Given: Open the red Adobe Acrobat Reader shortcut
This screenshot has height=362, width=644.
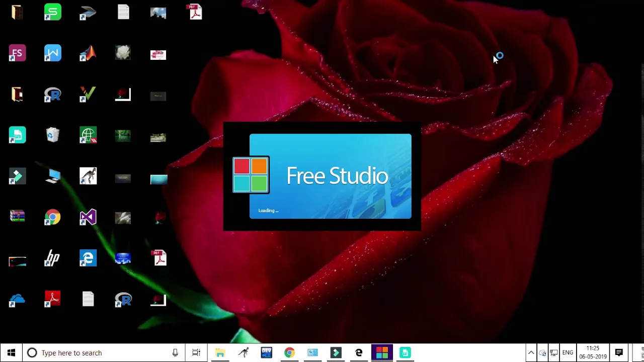Looking at the screenshot, I should click(53, 300).
